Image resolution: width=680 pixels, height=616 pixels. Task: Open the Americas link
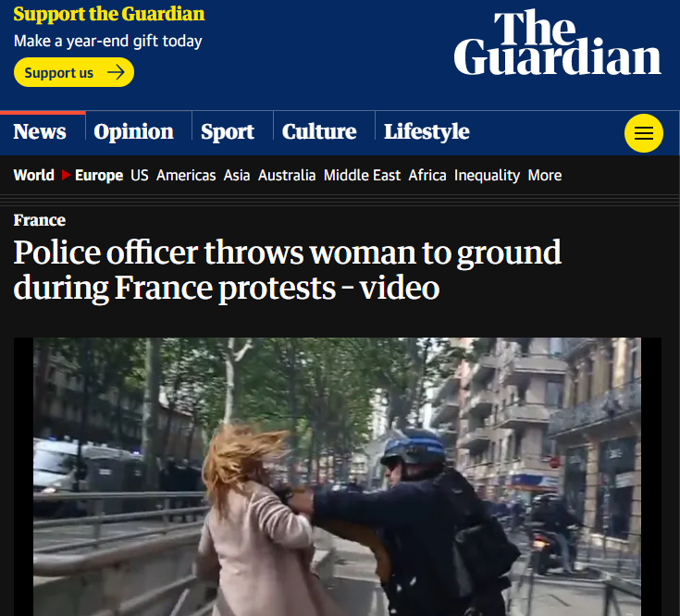[186, 175]
